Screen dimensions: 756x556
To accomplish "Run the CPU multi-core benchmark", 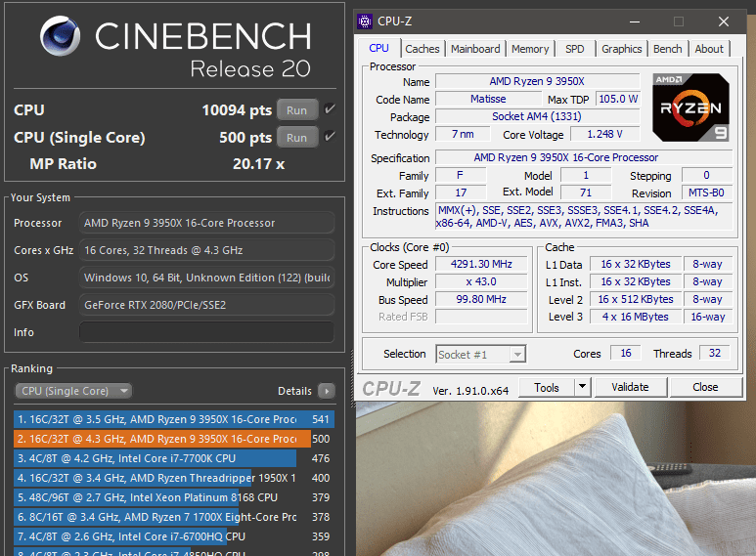I will 297,110.
